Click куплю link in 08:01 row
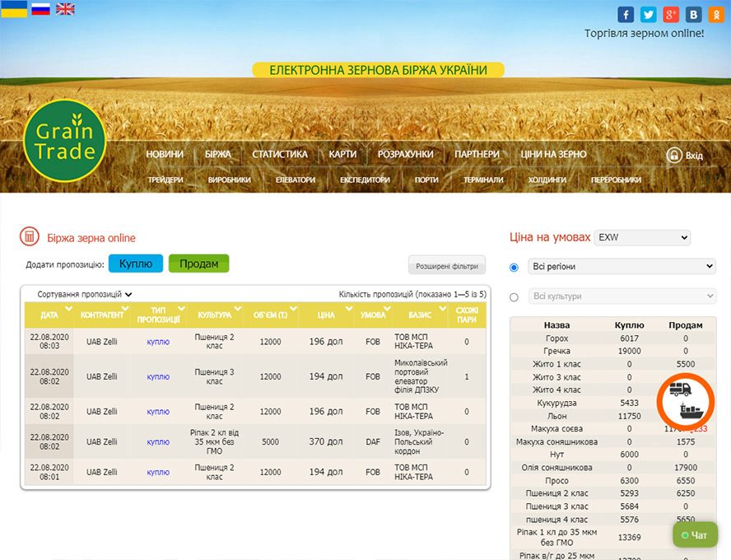731x560 pixels. click(x=158, y=473)
